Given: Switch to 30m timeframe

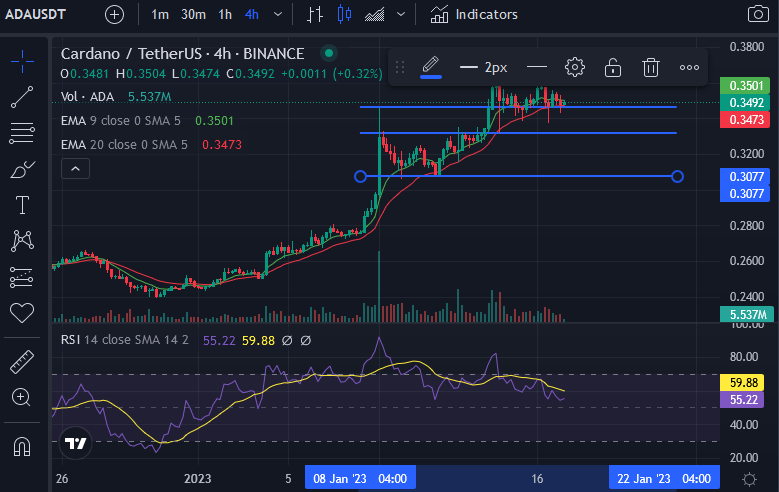Looking at the screenshot, I should coord(193,14).
